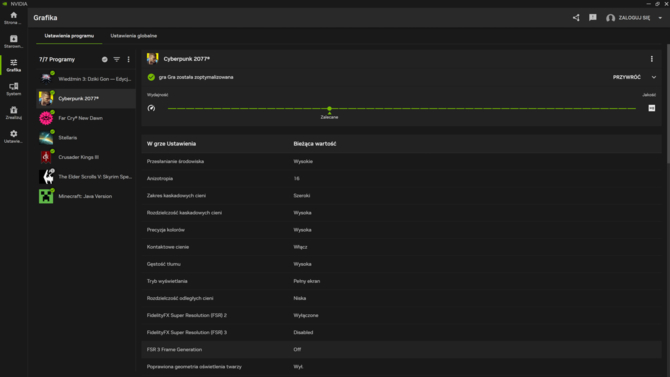Open Cyberpunk 2077 panel three-dot menu
This screenshot has width=670, height=377.
[x=652, y=59]
